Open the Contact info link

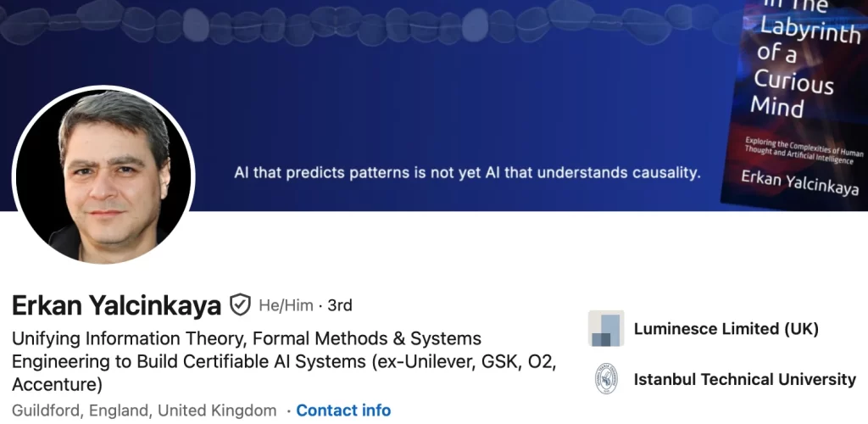(343, 410)
